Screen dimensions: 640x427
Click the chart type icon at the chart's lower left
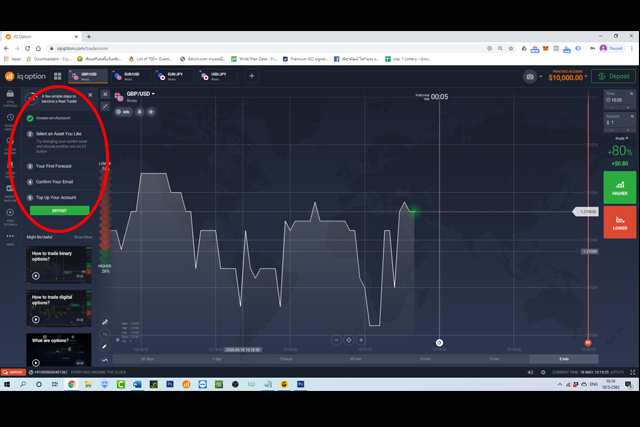105,322
